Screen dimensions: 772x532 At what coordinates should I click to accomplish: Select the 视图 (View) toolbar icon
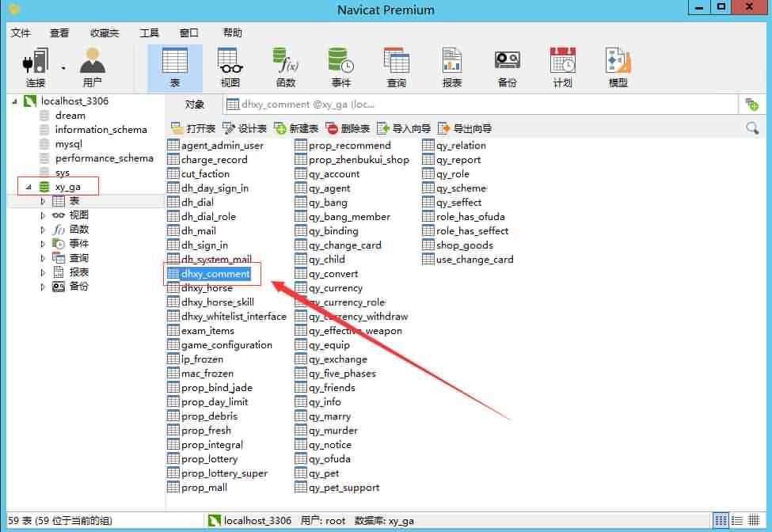(230, 67)
